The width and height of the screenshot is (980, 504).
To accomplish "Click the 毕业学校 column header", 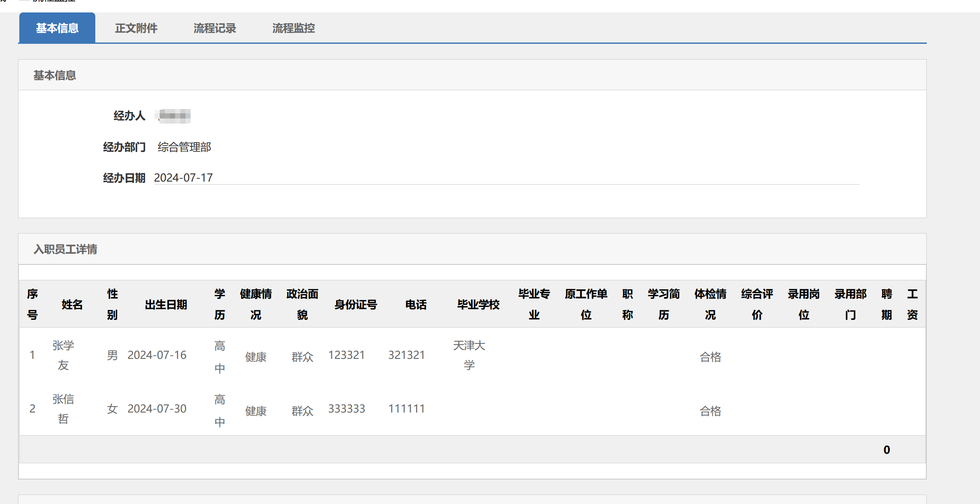I will tap(478, 305).
